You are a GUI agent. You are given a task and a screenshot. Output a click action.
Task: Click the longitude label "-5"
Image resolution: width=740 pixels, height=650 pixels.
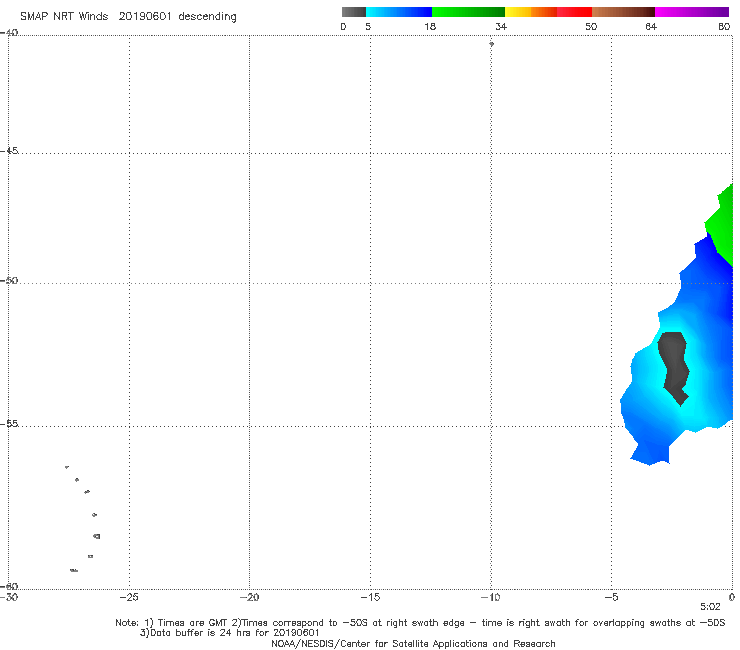(611, 597)
